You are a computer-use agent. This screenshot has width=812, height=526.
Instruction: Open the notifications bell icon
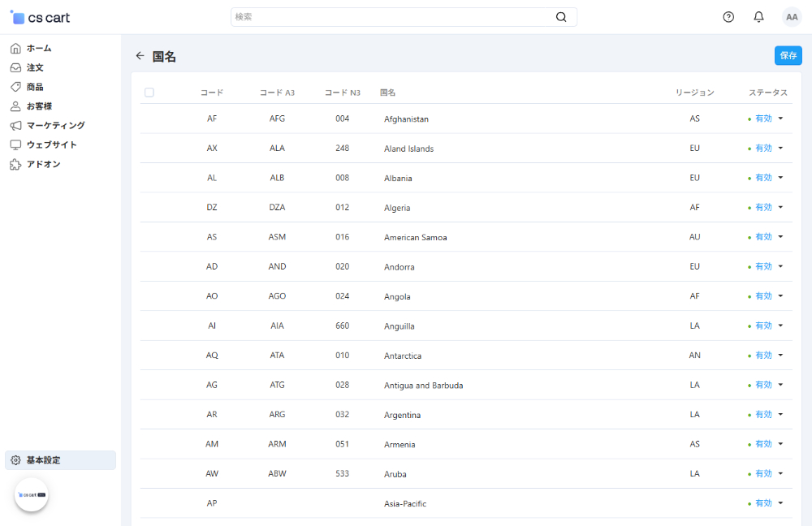758,17
